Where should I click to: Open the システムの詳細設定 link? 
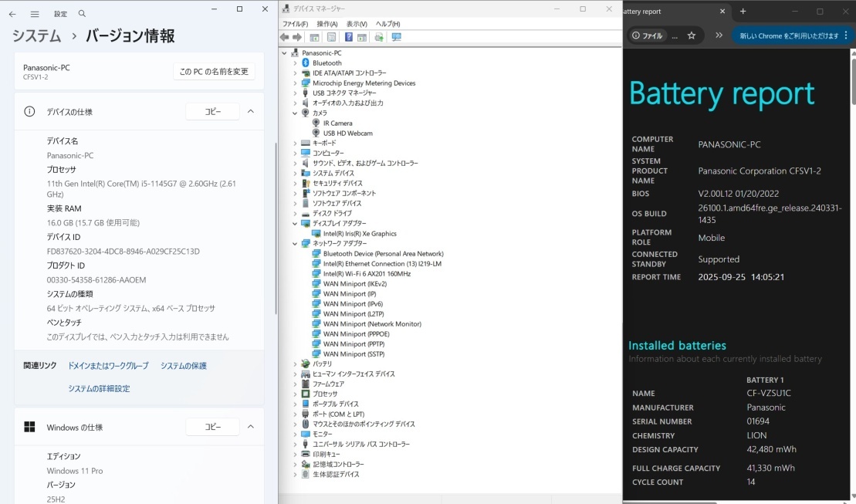(x=99, y=389)
